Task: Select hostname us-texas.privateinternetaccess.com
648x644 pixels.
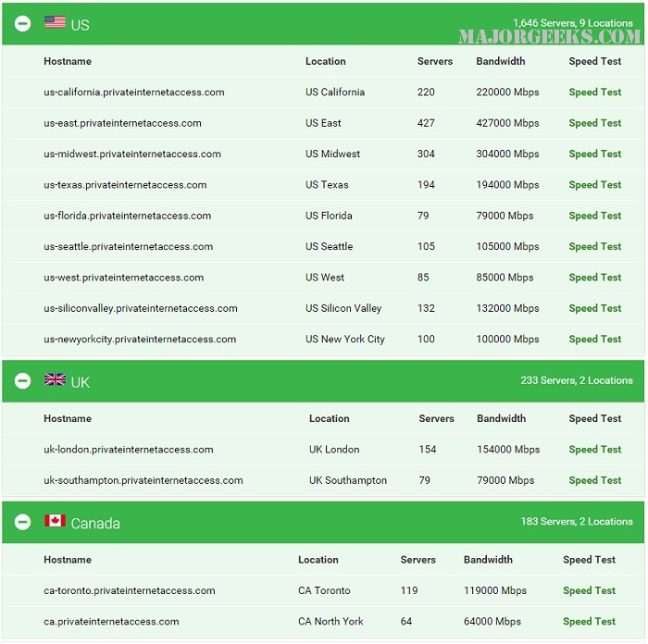Action: tap(125, 185)
